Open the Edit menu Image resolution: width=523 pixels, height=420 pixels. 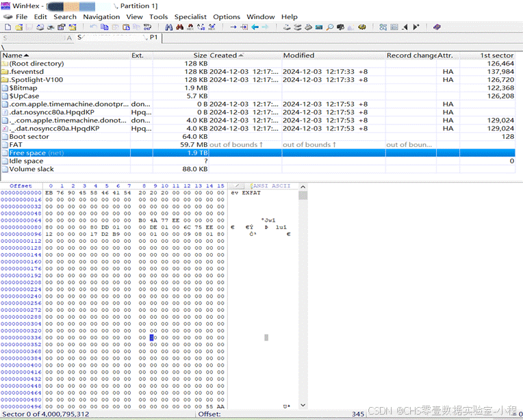pyautogui.click(x=40, y=16)
